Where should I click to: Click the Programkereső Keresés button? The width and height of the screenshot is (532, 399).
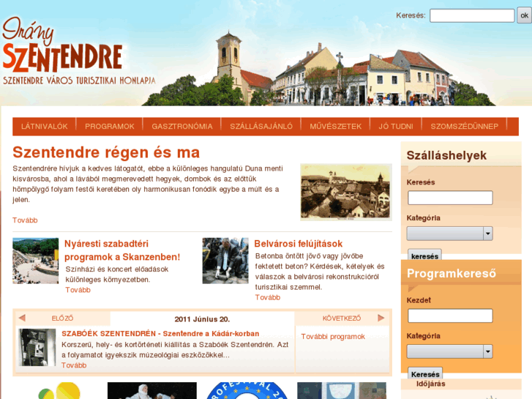tap(425, 374)
